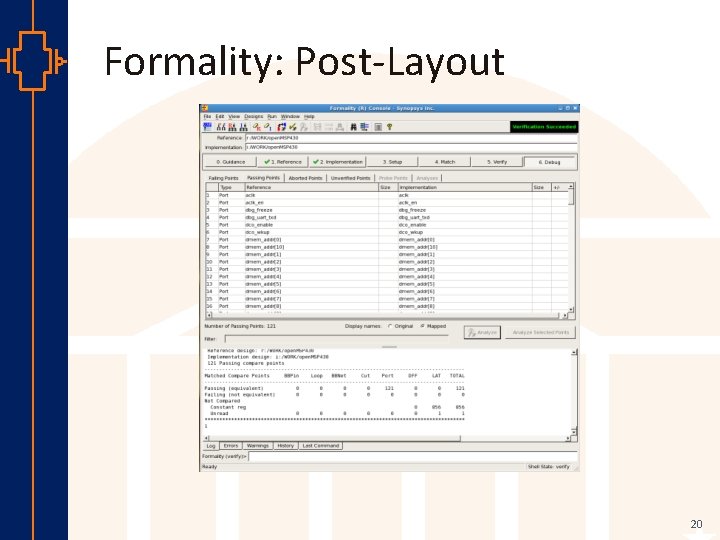This screenshot has height=540, width=720.
Task: Click the Formality (verify) command prompt field
Action: click(x=412, y=456)
